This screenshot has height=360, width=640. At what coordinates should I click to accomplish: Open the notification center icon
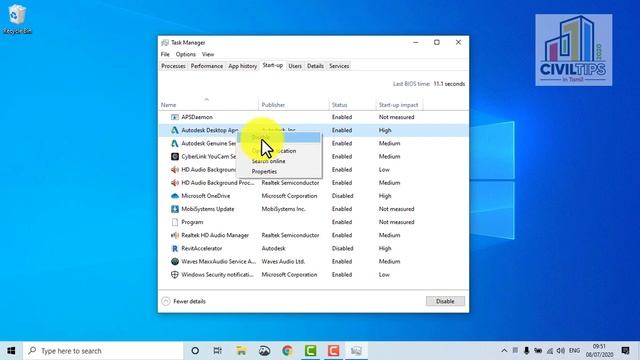click(x=625, y=351)
